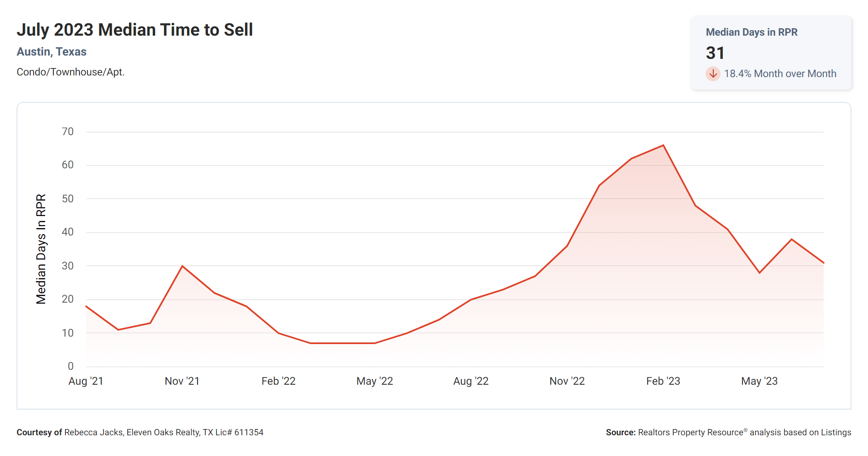
Task: Click the Feb '23 peak on the line
Action: coord(663,146)
